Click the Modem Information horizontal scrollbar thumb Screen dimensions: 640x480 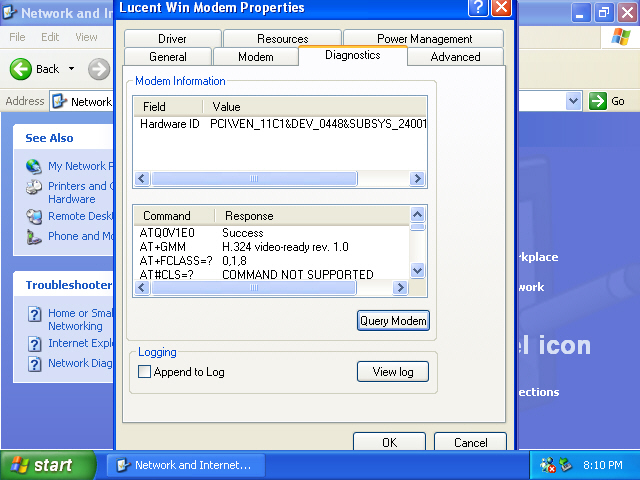(254, 178)
